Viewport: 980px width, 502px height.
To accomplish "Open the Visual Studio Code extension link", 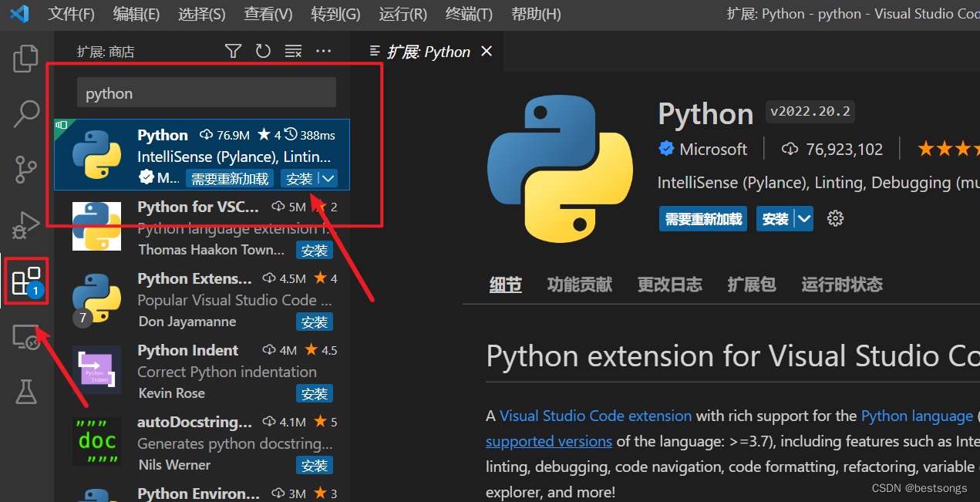I will pos(595,416).
